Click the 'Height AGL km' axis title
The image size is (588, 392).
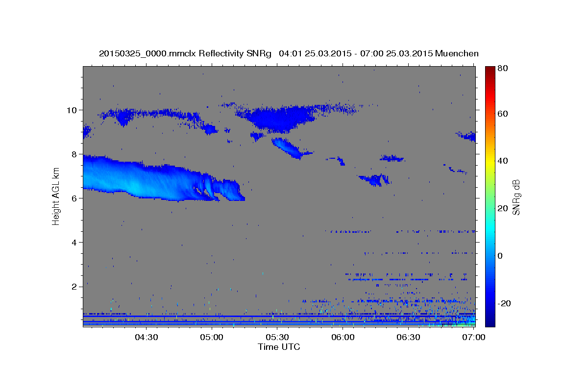[x=56, y=196]
